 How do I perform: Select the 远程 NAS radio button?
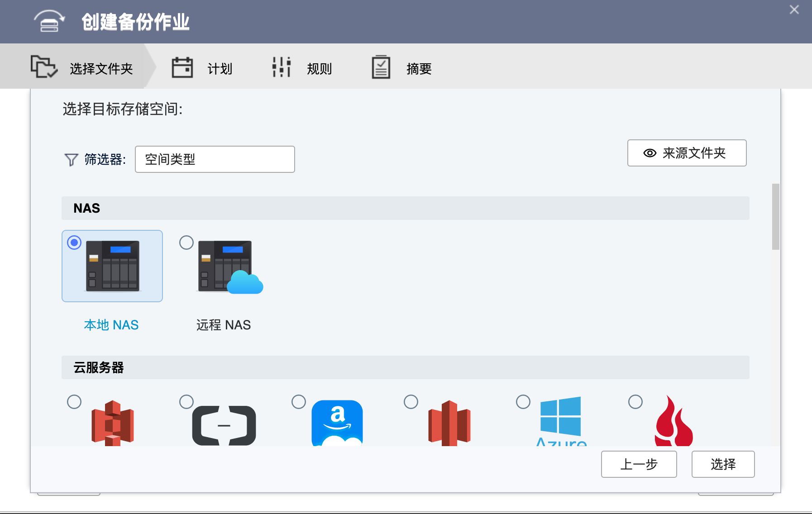186,243
